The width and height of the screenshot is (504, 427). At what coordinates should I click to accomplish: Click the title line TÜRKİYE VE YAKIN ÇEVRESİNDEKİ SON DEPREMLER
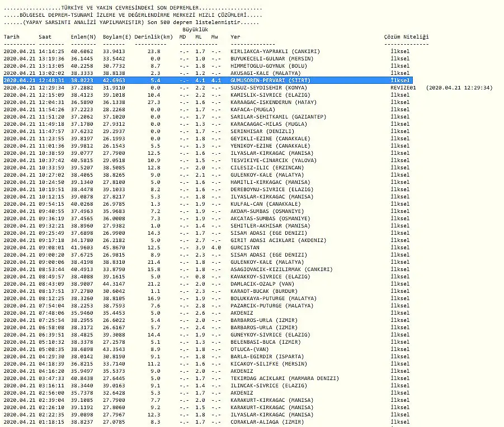pos(134,8)
